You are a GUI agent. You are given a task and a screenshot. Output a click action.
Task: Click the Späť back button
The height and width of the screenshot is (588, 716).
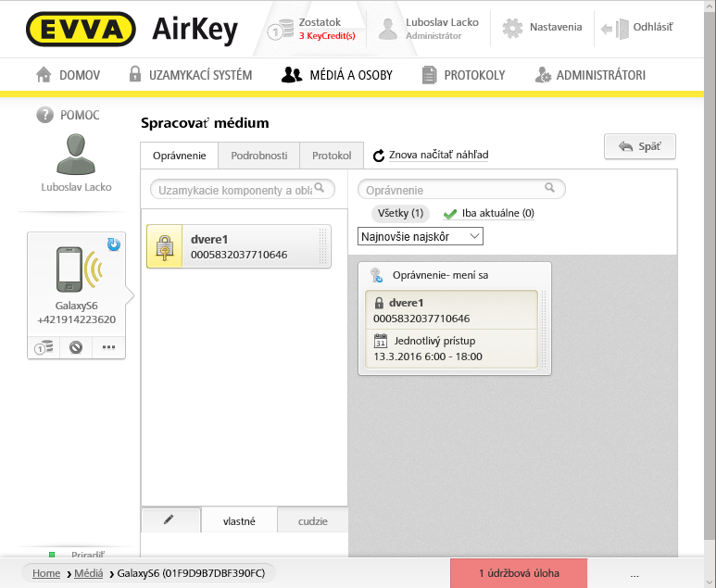point(639,146)
